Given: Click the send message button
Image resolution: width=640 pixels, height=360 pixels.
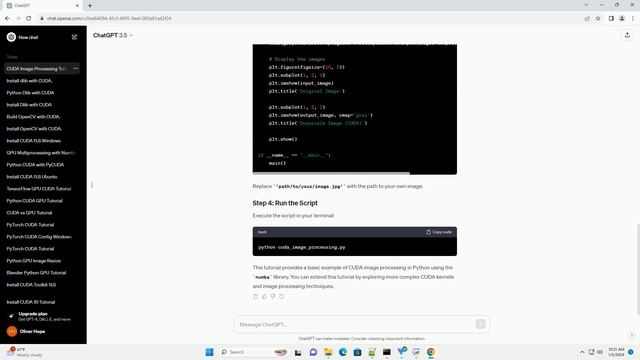Looking at the screenshot, I should pyautogui.click(x=480, y=324).
